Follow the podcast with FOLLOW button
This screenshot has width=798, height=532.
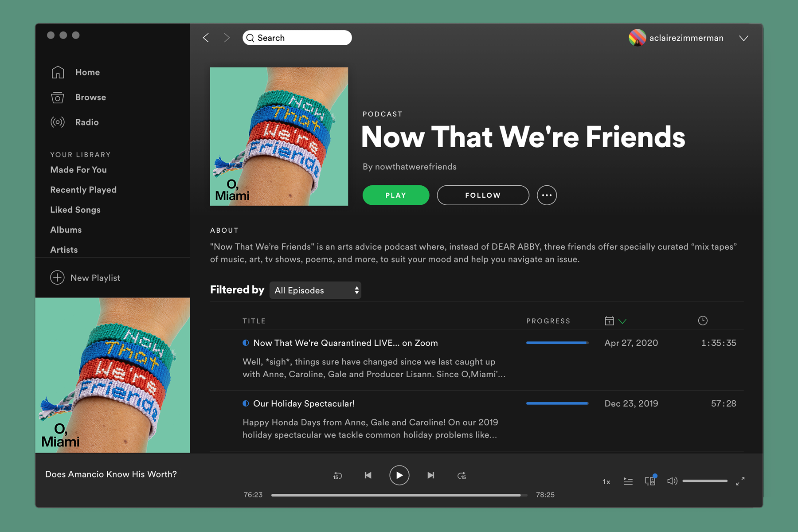coord(483,195)
